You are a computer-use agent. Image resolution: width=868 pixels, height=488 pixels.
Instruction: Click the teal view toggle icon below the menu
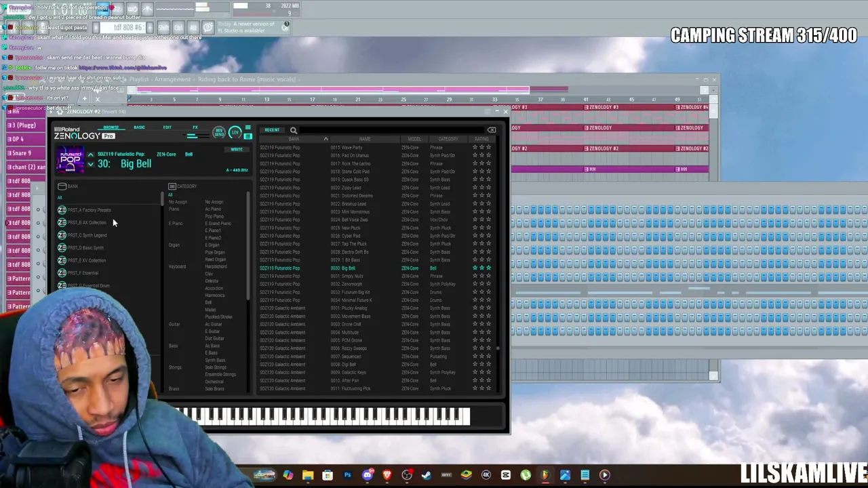click(248, 136)
